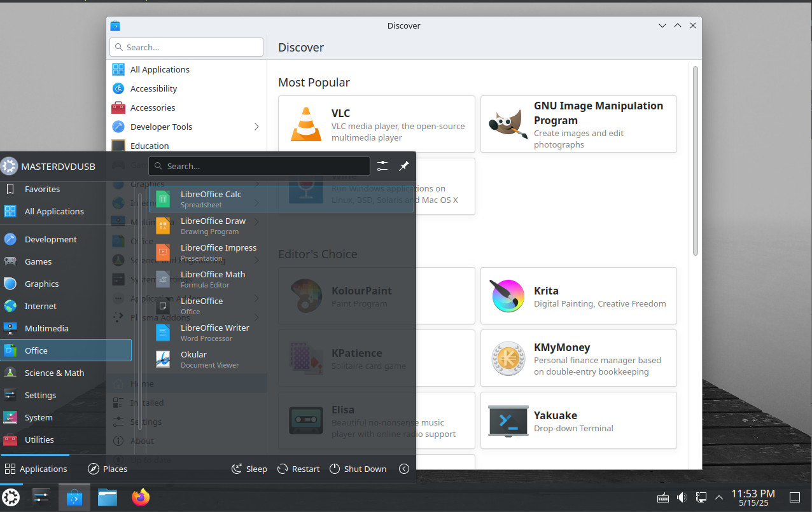The image size is (812, 512).
Task: Switch to the Places tab in launcher
Action: (108, 469)
